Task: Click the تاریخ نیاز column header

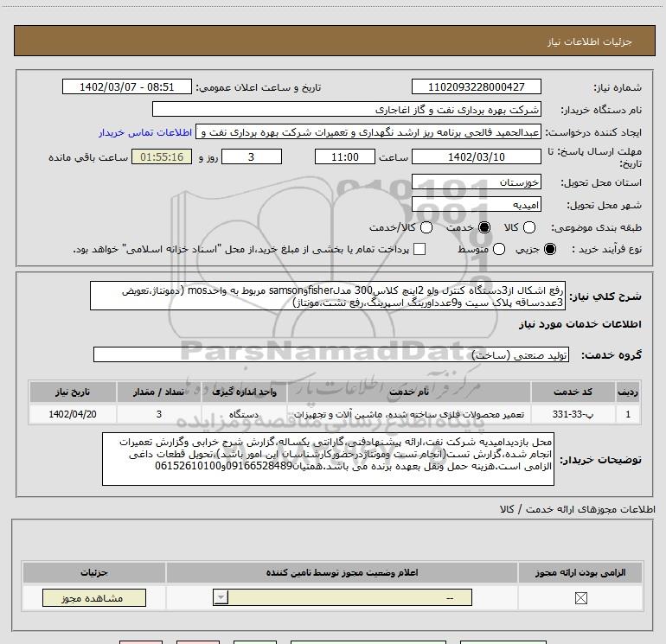Action: 73,392
